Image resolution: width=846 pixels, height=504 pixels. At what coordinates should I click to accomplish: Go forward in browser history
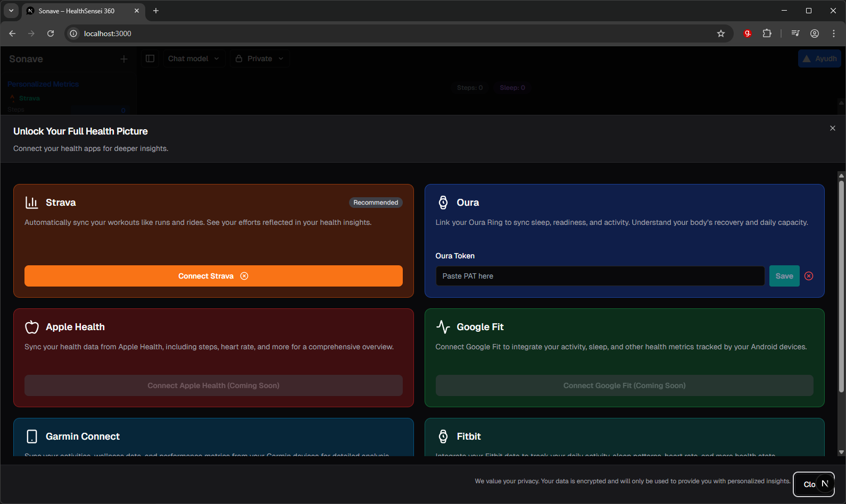(x=31, y=33)
